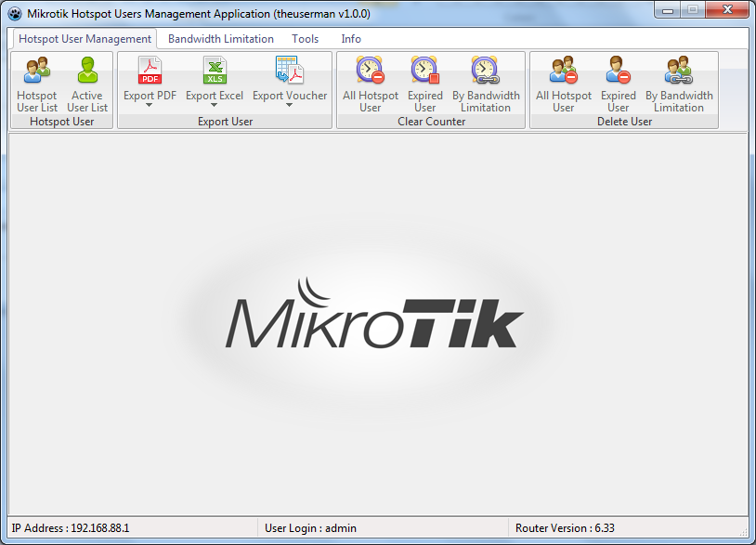Clear counter for All Hotspot User
The width and height of the screenshot is (756, 545).
(371, 84)
